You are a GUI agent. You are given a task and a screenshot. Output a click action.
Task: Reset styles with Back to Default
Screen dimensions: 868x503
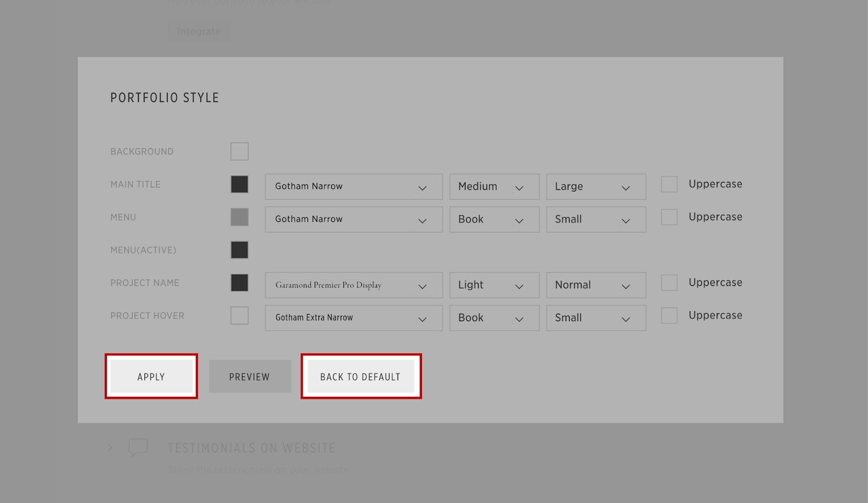(x=361, y=377)
